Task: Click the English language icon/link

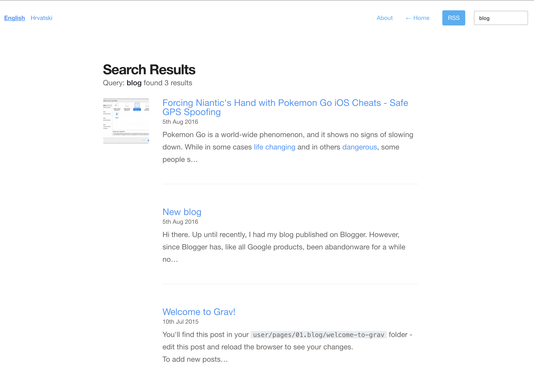Action: tap(14, 18)
